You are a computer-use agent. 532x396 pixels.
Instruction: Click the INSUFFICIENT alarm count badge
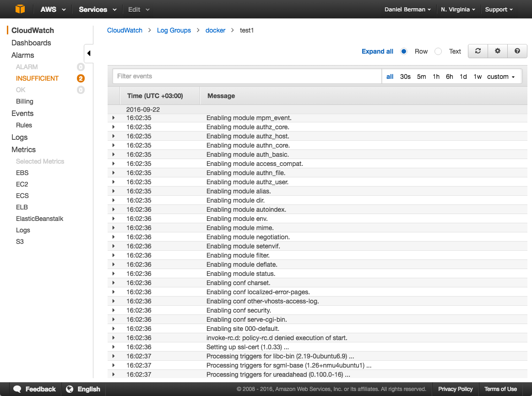81,78
